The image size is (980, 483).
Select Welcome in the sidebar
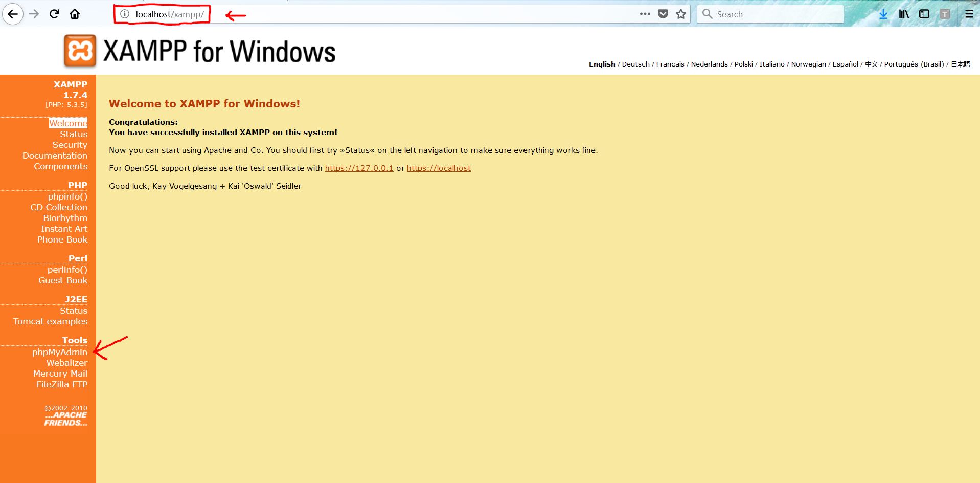(x=68, y=123)
